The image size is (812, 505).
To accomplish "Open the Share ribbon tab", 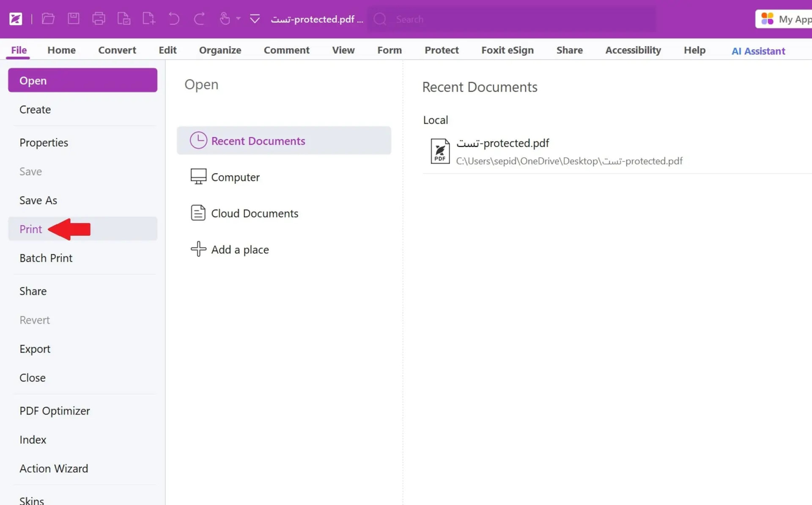I will 569,50.
